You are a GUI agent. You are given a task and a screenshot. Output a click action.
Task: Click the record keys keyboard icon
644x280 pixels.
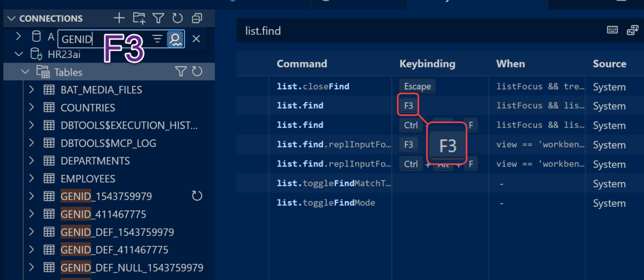612,30
